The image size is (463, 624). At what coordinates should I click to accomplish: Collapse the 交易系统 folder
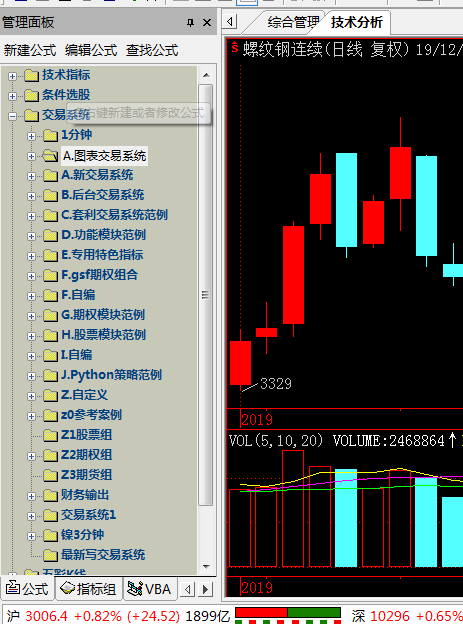coord(12,116)
